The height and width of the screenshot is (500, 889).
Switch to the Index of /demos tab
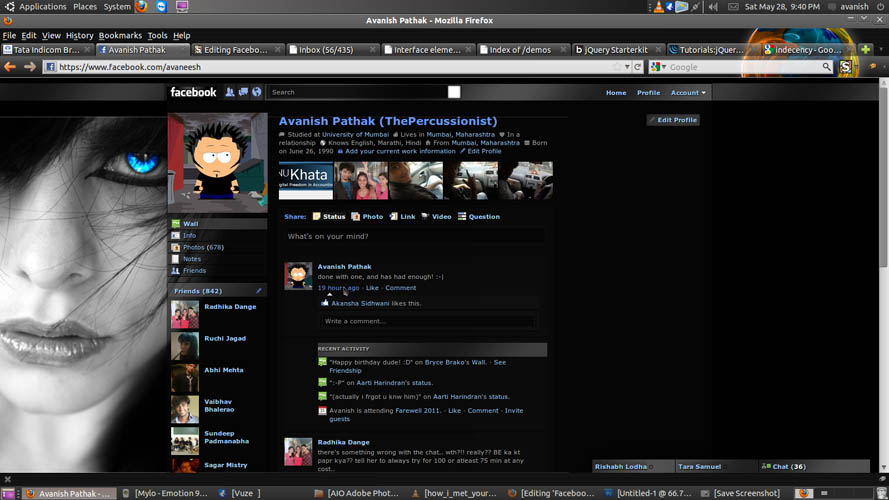pos(523,50)
